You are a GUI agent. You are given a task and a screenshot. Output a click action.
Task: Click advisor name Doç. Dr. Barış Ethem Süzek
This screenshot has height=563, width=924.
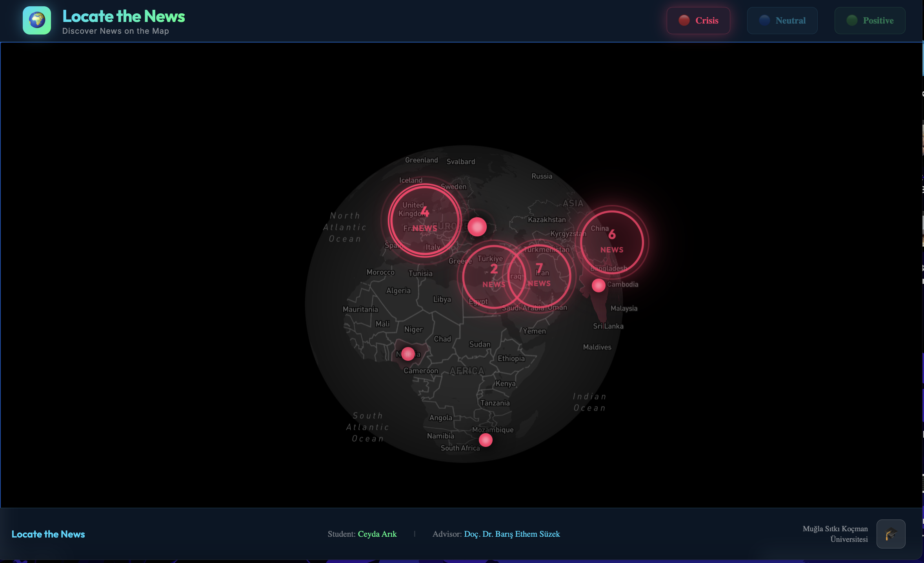[512, 534]
